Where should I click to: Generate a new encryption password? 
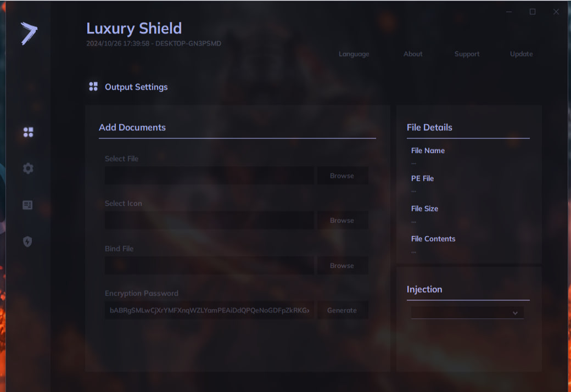tap(342, 310)
